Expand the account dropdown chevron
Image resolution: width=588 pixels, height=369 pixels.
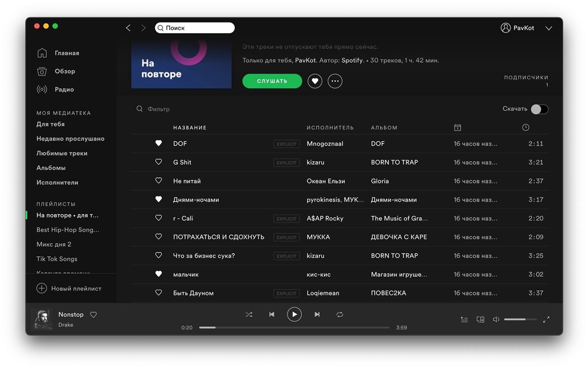(548, 28)
